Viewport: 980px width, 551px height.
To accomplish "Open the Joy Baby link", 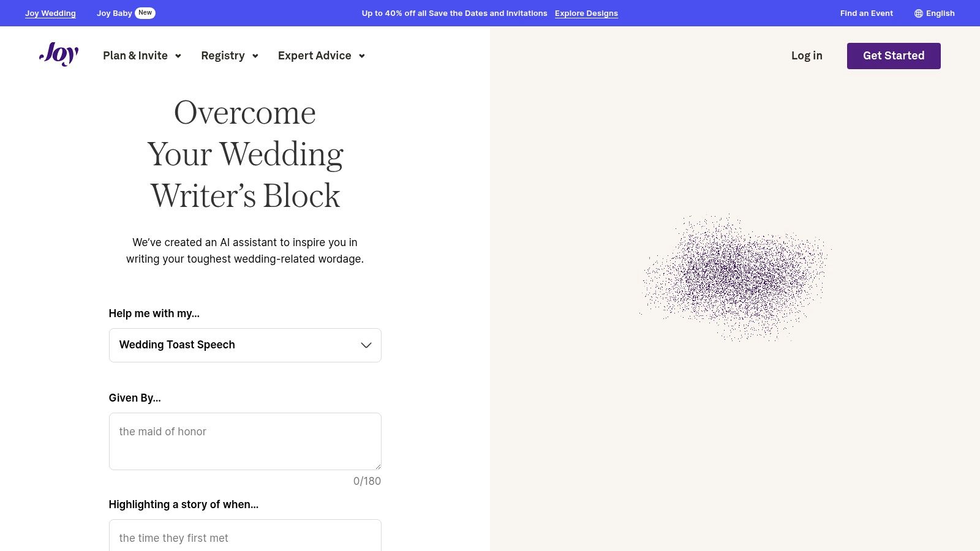I will [x=115, y=13].
